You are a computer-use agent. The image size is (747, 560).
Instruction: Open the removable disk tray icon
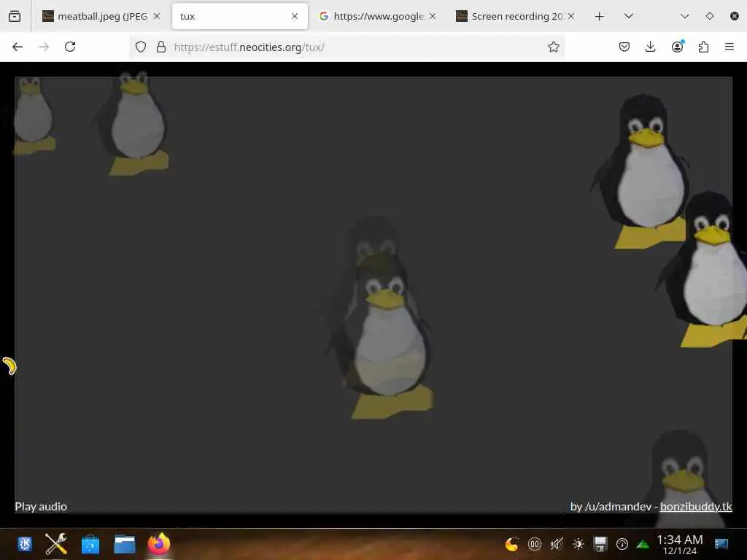click(x=600, y=544)
